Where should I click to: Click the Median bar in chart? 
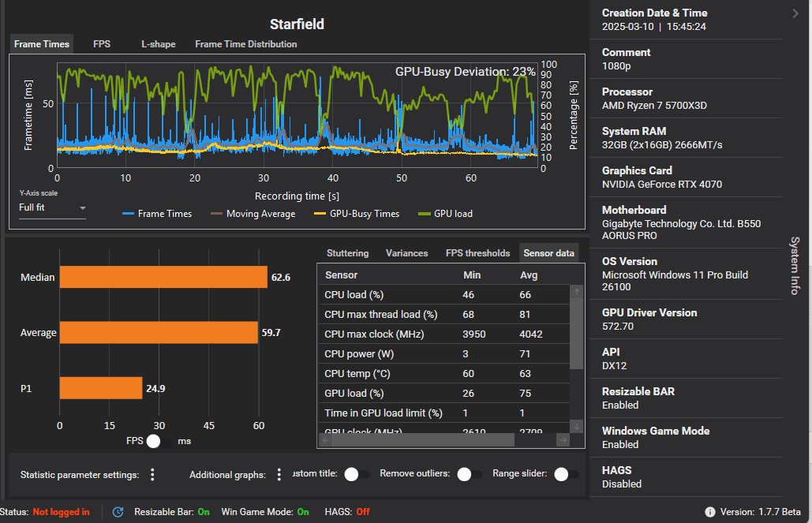[163, 277]
